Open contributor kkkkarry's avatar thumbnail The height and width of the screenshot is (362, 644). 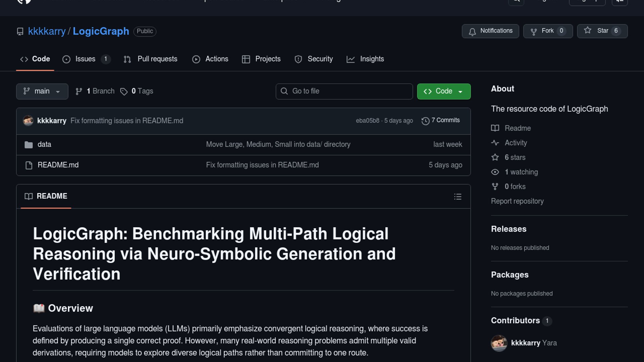coord(499,343)
